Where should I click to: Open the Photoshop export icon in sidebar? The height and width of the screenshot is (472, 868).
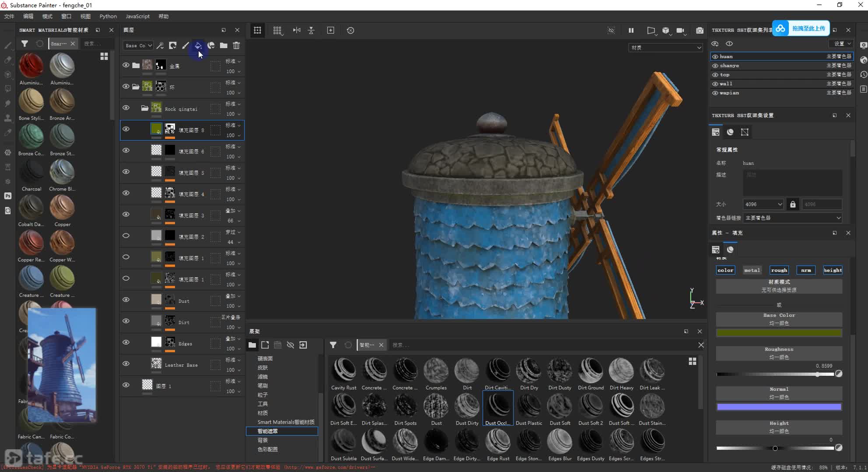click(x=8, y=196)
